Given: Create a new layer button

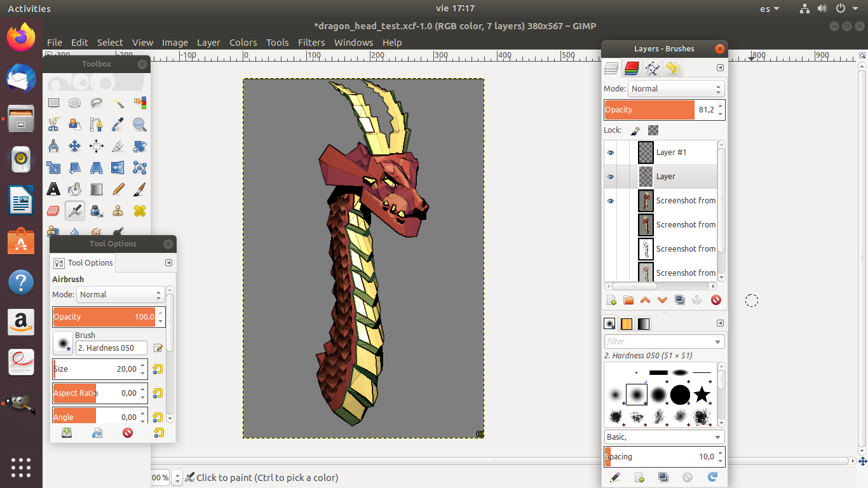Looking at the screenshot, I should point(611,301).
